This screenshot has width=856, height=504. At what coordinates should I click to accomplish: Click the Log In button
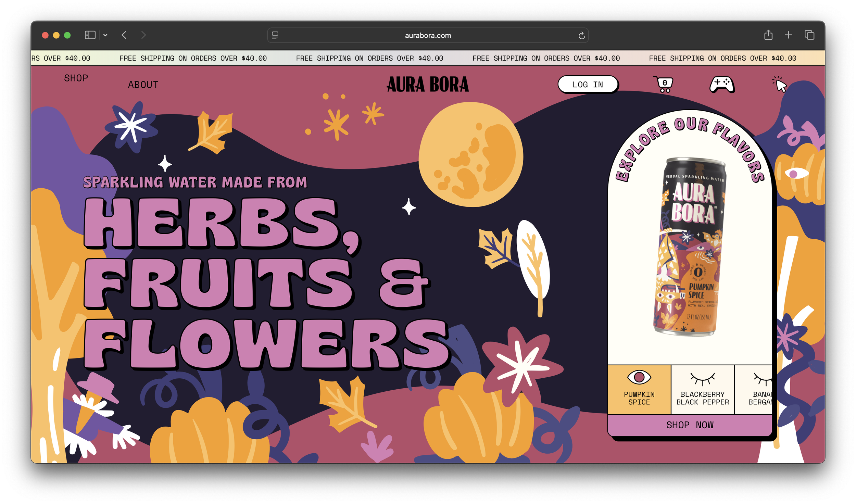(588, 84)
